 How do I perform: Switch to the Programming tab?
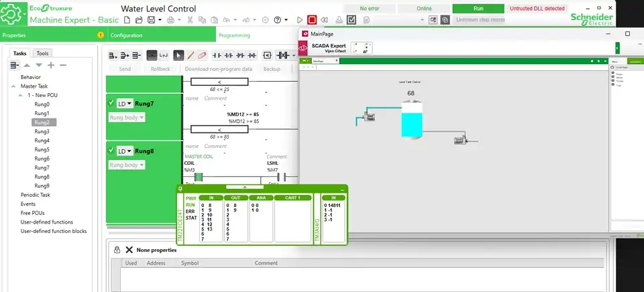click(235, 35)
